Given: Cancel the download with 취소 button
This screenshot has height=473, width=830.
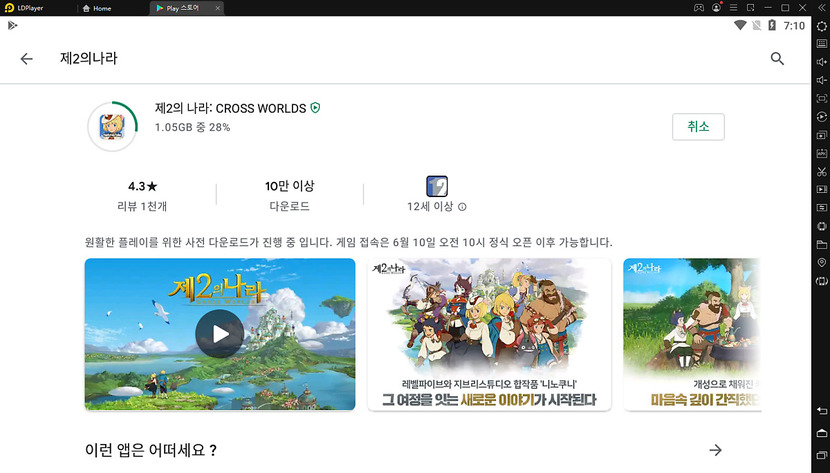Looking at the screenshot, I should pos(698,126).
